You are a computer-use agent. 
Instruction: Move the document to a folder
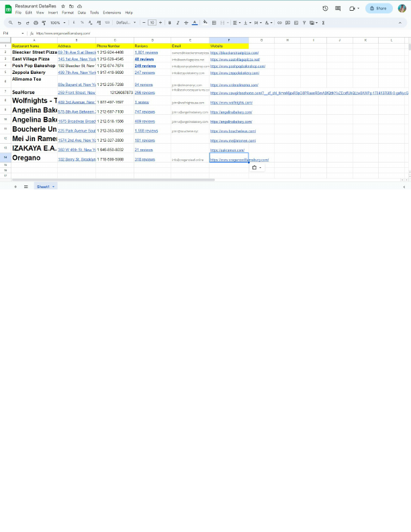pos(71,7)
